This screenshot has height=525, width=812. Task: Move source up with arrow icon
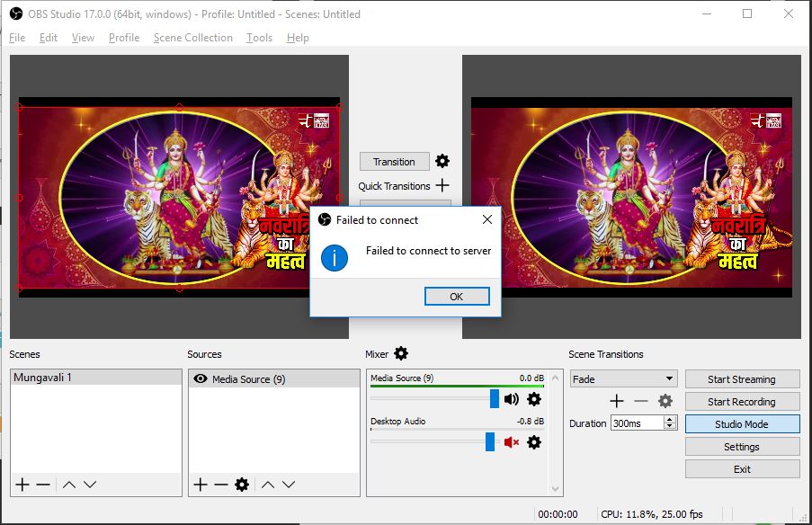coord(268,485)
